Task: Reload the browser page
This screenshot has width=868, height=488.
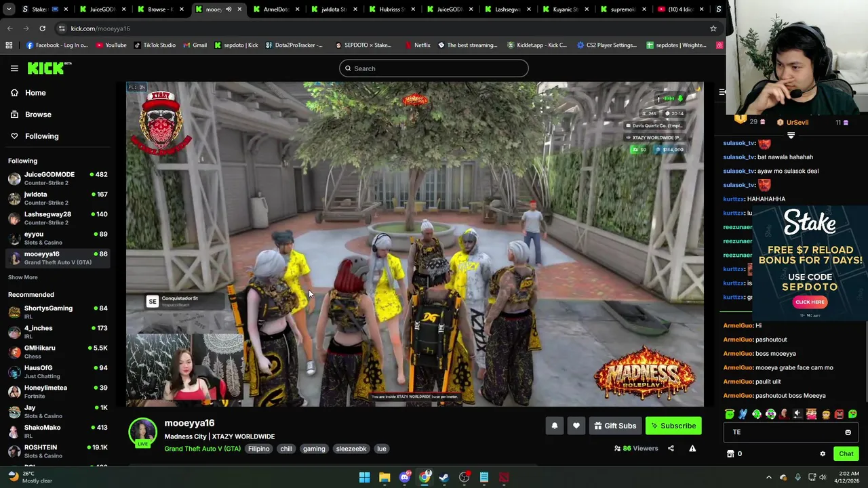Action: (42, 28)
